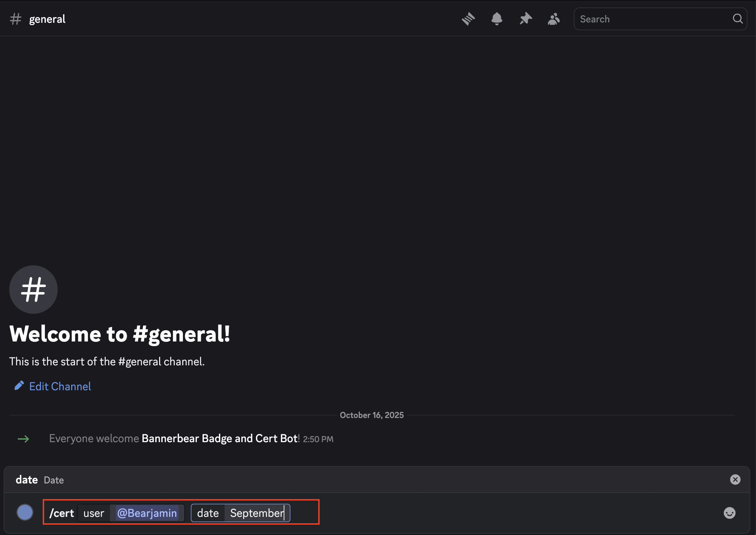This screenshot has width=756, height=535.
Task: Remove the date option suggestion
Action: (x=735, y=480)
